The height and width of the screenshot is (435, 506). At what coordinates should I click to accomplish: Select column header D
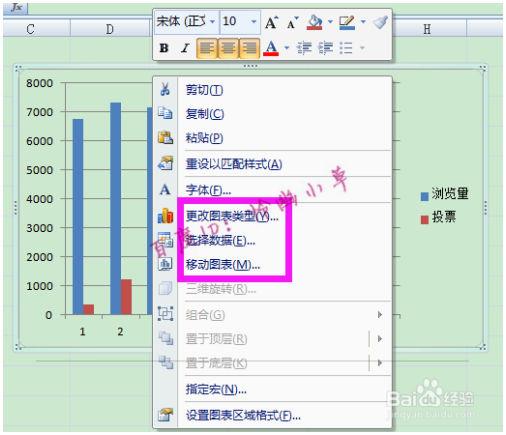110,29
